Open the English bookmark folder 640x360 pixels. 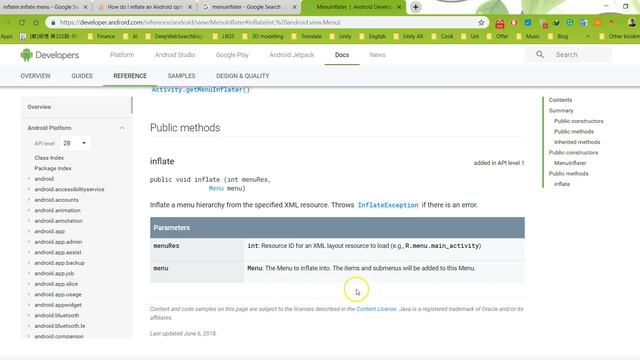[x=372, y=36]
